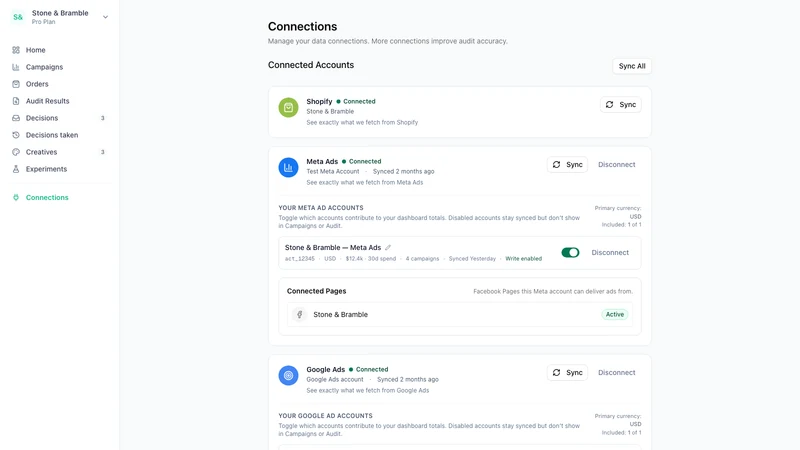Click the Sync button for Google Ads
This screenshot has width=800, height=450.
click(567, 372)
